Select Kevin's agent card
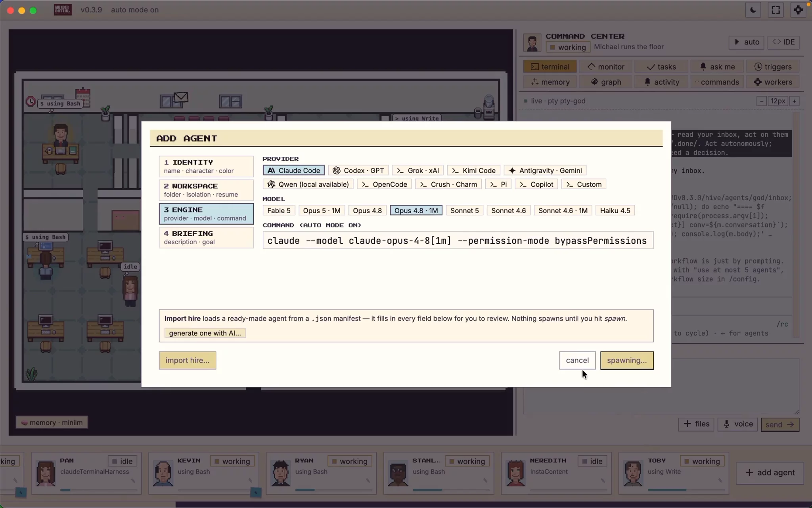 [204, 473]
